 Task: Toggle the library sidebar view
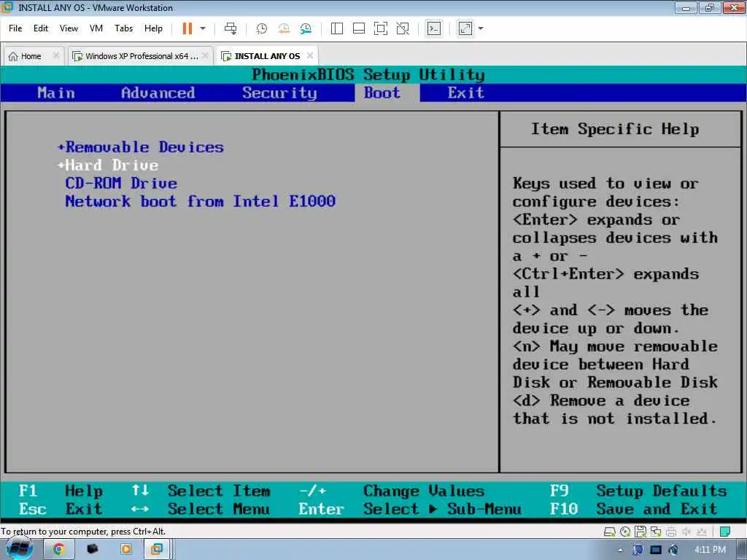point(337,28)
